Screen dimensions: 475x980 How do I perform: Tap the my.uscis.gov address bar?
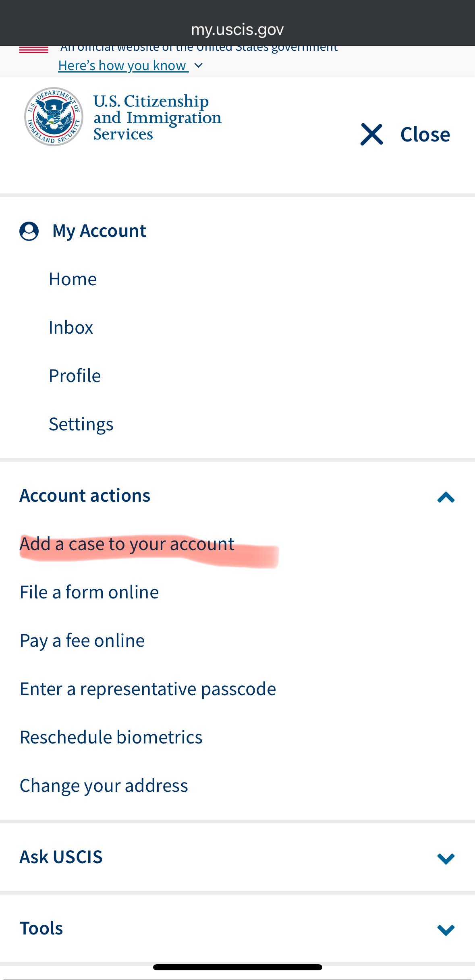point(237,29)
